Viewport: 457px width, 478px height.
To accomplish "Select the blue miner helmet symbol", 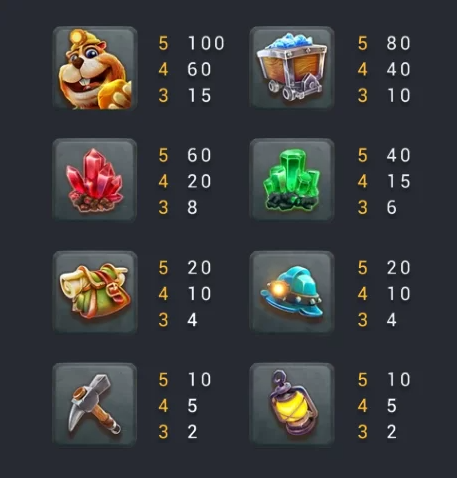I will [x=292, y=292].
